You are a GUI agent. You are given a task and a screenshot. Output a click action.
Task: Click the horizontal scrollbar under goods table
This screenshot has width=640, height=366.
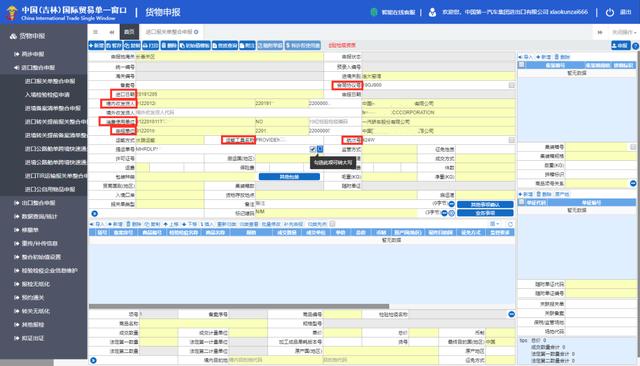(239, 306)
